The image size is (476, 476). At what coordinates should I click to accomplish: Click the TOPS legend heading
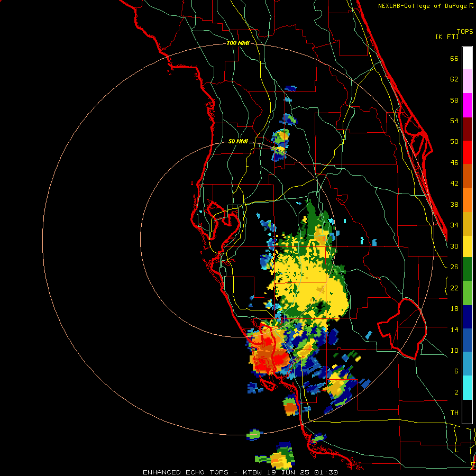coord(465,31)
